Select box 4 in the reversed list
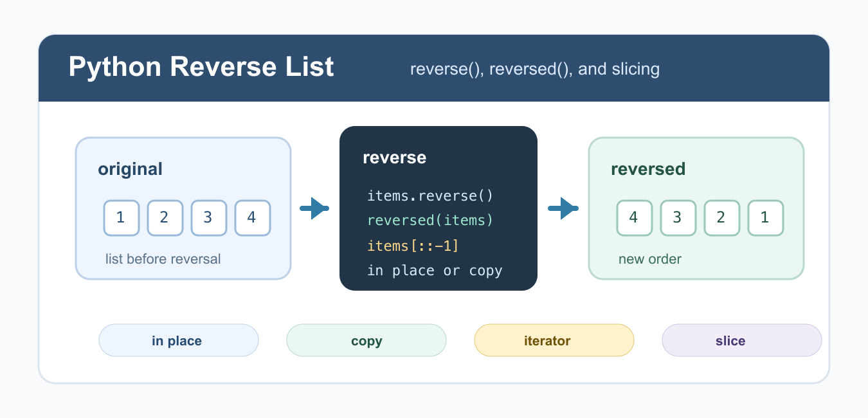The height and width of the screenshot is (418, 868). click(634, 217)
